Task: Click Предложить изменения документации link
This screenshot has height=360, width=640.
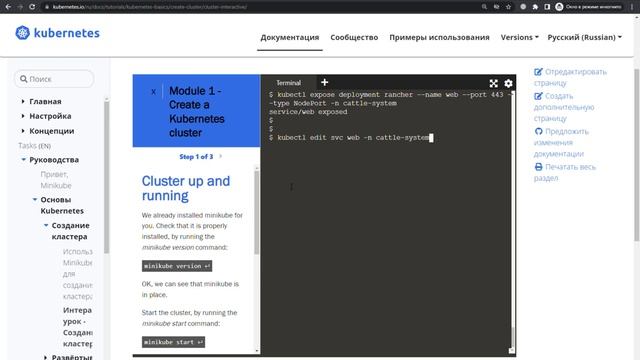Action: click(561, 142)
